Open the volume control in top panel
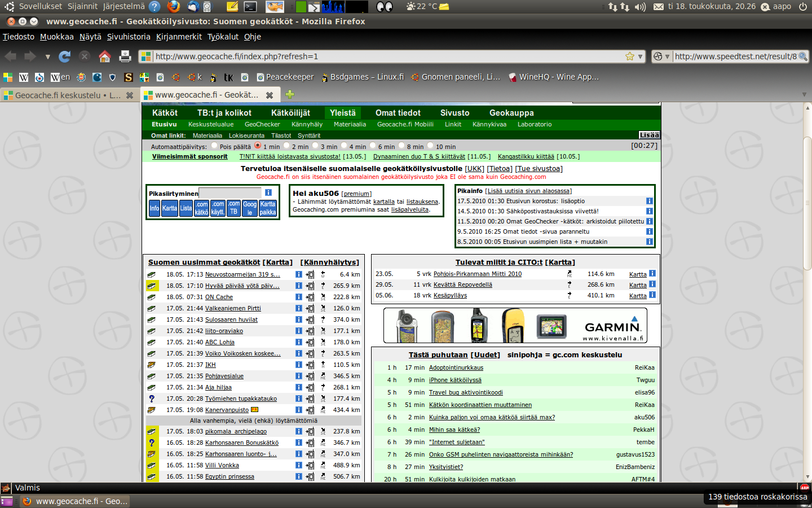The image size is (812, 508). (640, 7)
